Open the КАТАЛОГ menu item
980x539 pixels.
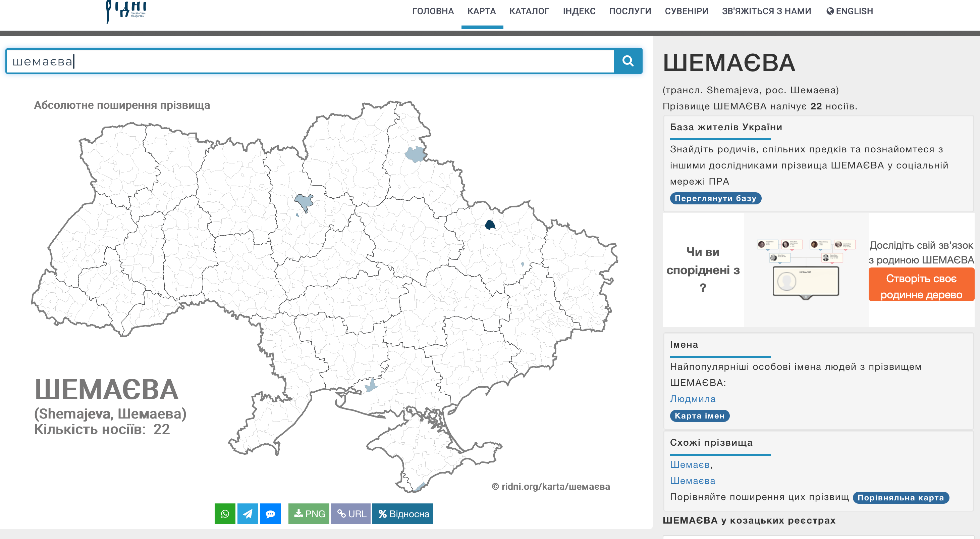click(x=529, y=11)
